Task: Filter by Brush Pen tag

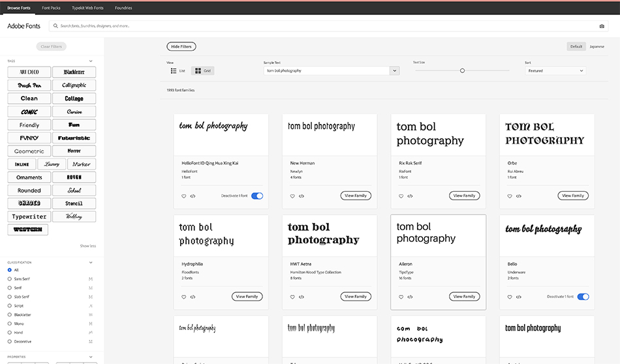Action: point(29,85)
